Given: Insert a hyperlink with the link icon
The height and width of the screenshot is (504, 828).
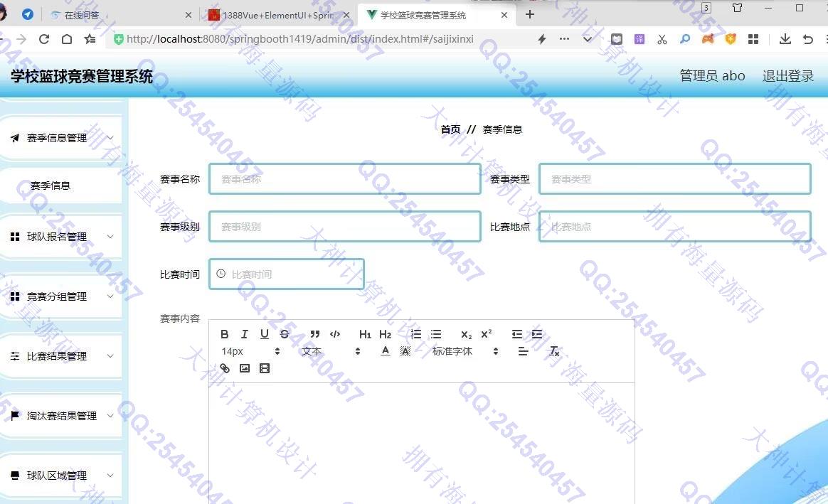Looking at the screenshot, I should click(x=225, y=368).
